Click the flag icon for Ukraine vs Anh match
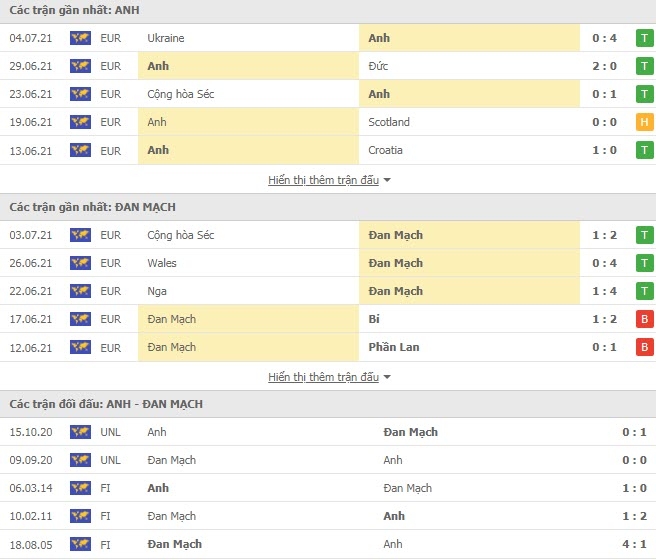Screen dimensions: 656x560 80,38
